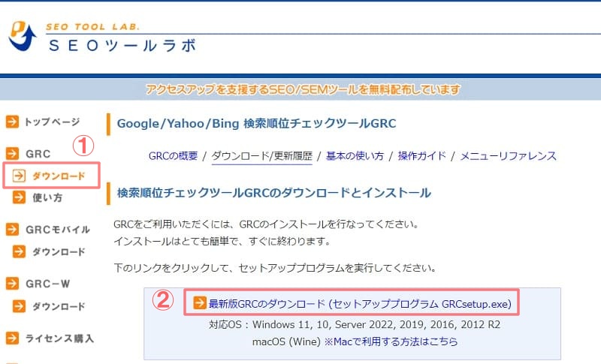This screenshot has width=601, height=364.
Task: Click the arrow icon next to GRC heading
Action: [12, 154]
